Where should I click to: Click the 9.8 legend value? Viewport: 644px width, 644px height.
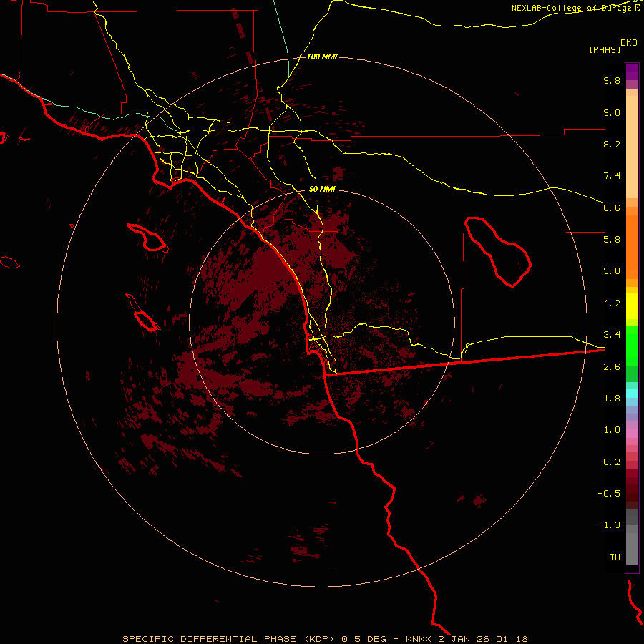click(612, 80)
